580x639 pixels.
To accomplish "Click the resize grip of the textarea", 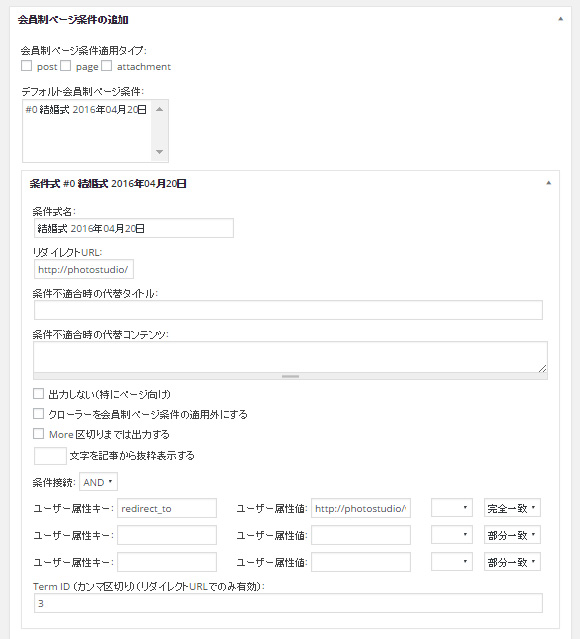I will click(542, 368).
